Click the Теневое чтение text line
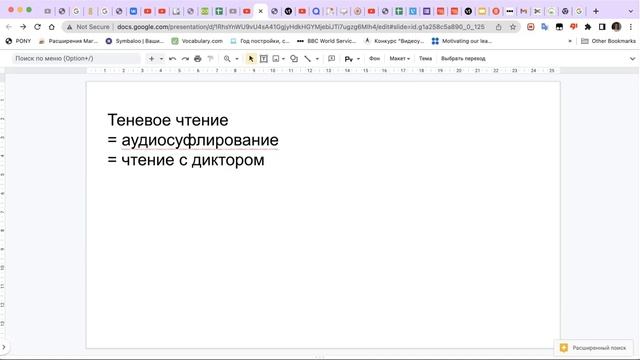 [168, 120]
